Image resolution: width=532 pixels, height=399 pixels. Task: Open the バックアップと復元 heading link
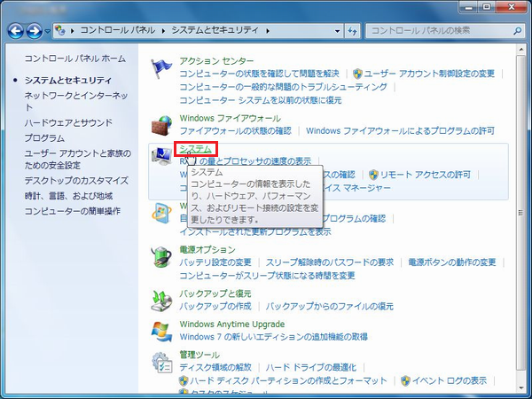tap(215, 293)
